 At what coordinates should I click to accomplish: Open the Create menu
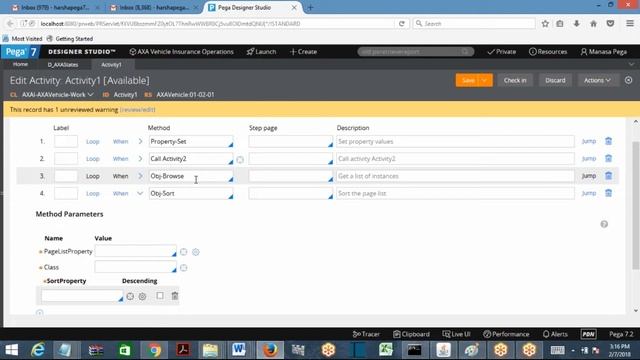303,52
